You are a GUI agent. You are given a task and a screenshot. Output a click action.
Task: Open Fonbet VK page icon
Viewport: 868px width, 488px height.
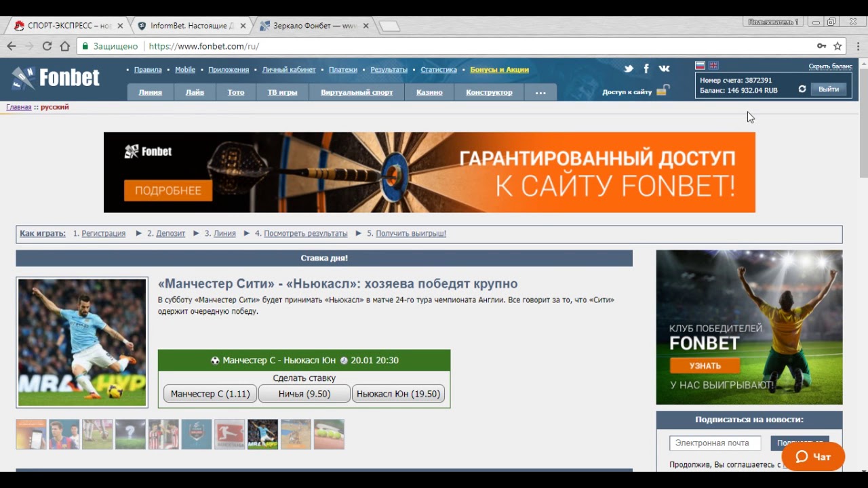click(x=664, y=68)
